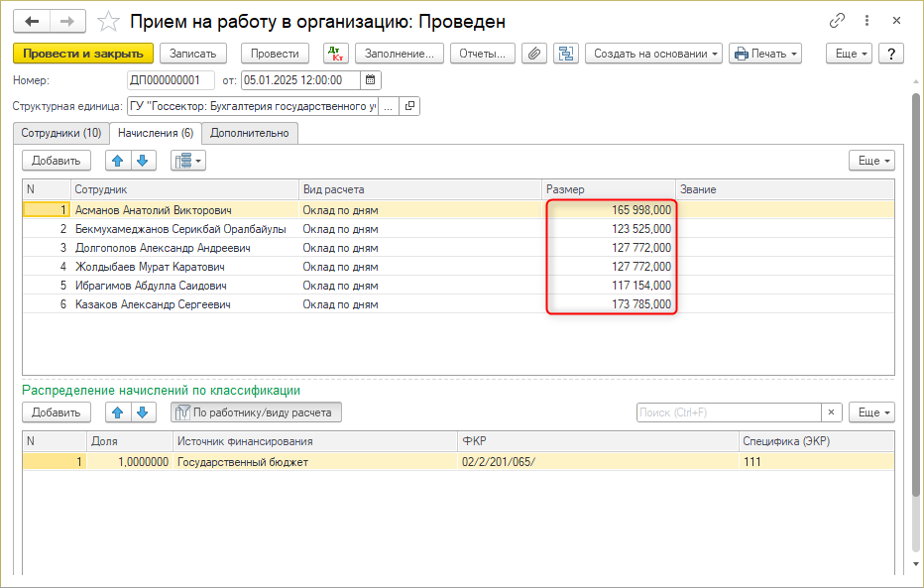Select row Асманов Анатолий Викторович
This screenshot has width=924, height=588.
tap(458, 210)
